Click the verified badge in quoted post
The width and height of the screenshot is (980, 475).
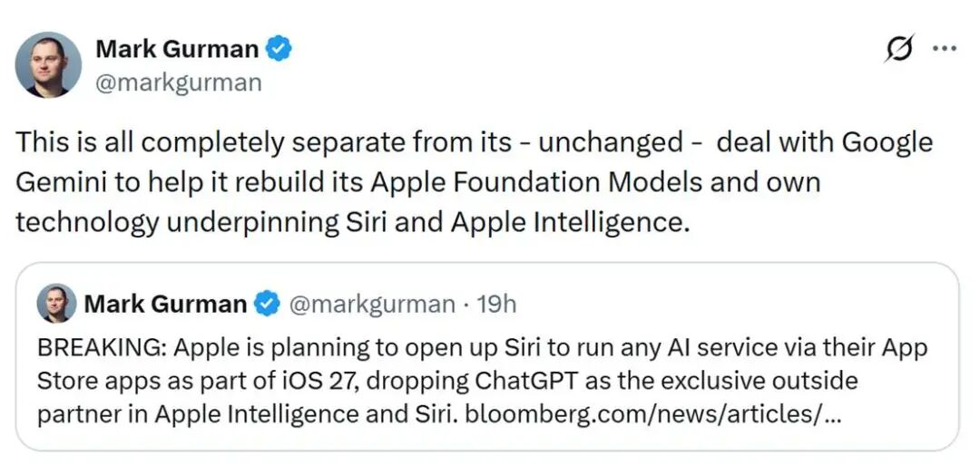coord(266,305)
